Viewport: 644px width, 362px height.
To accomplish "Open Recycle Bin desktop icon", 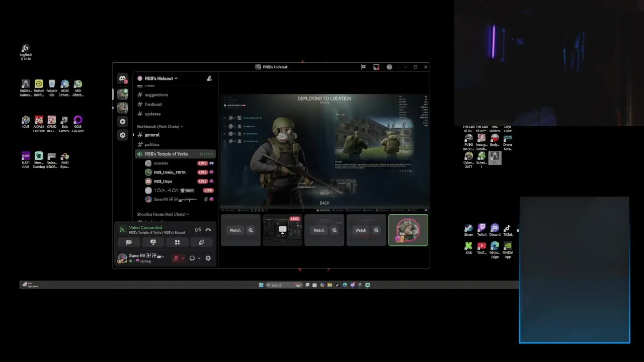I will (52, 88).
